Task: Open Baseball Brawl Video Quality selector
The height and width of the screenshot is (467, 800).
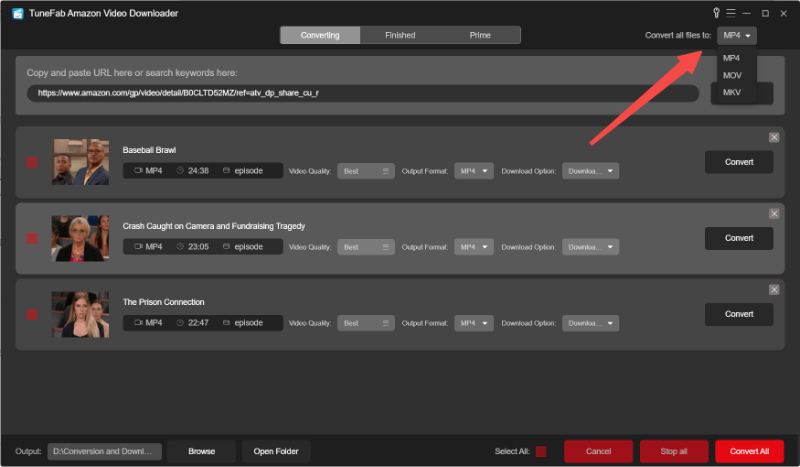Action: [366, 171]
